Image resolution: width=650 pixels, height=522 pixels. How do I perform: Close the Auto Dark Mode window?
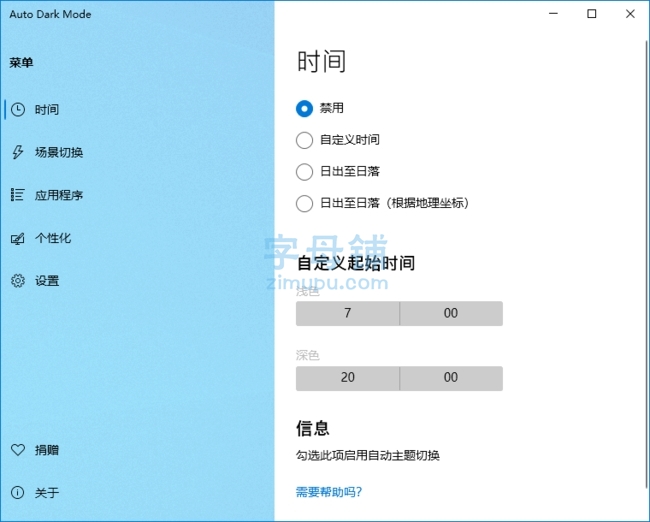coord(630,14)
